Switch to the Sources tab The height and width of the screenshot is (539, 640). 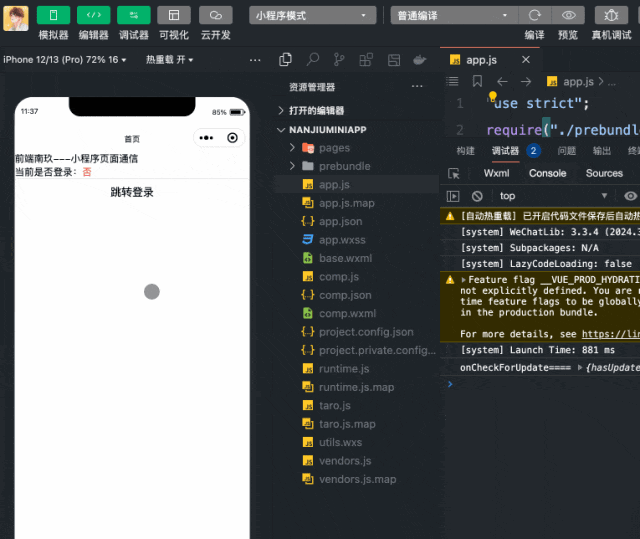pos(604,173)
